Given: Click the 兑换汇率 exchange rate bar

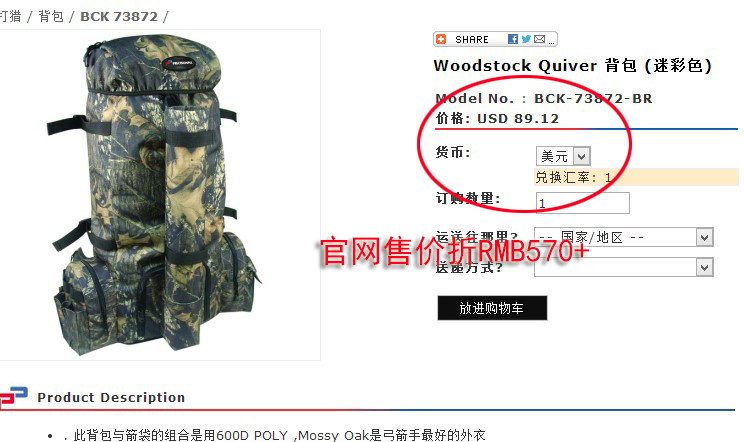Looking at the screenshot, I should coord(636,177).
